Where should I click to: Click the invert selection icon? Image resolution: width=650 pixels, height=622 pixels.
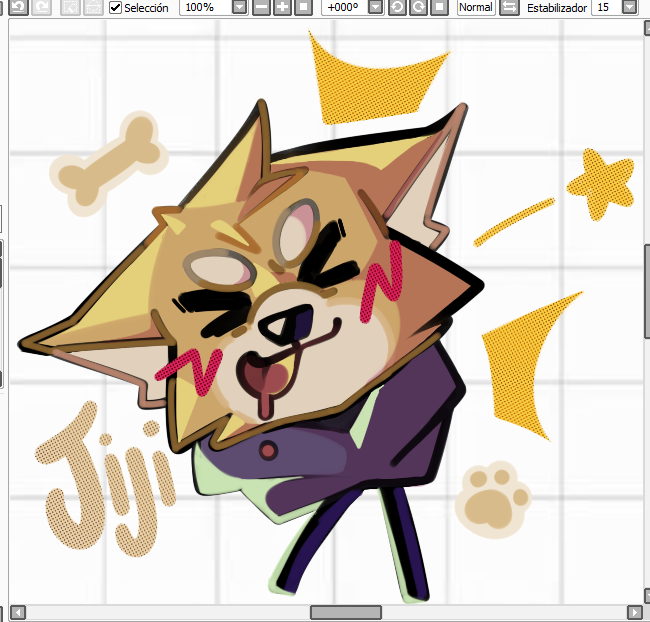pos(93,7)
